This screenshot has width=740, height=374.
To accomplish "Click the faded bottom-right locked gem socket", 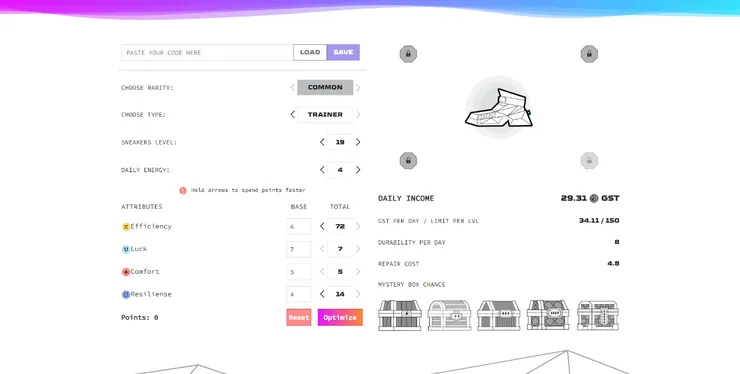I will click(589, 161).
